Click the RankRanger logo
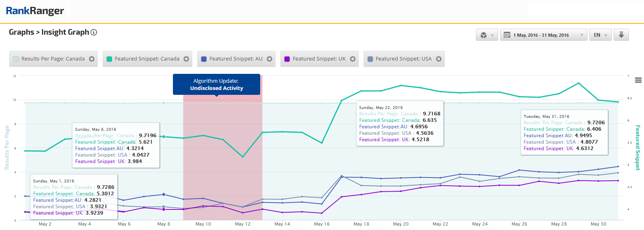 tap(35, 11)
